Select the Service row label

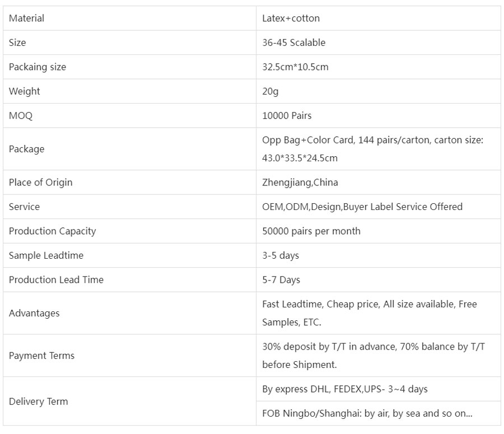24,207
